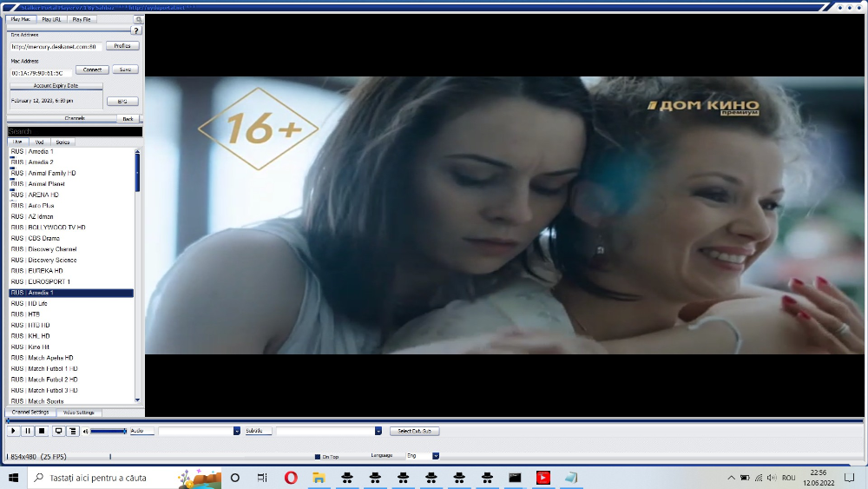Click channel list scroll up arrow

point(137,151)
